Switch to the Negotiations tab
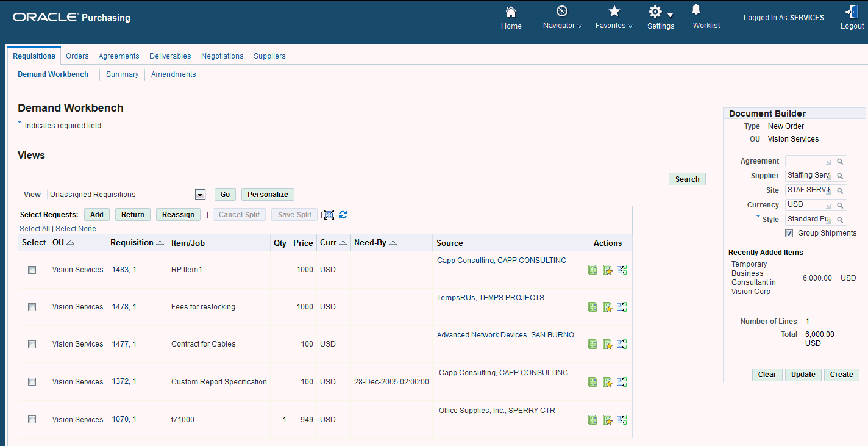This screenshot has height=446, width=868. click(222, 56)
